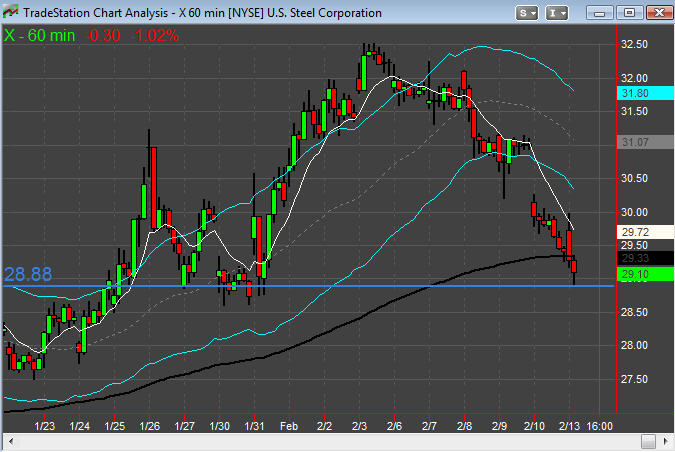Click the green 29.10 last price marker
This screenshot has width=675, height=452.
point(645,274)
